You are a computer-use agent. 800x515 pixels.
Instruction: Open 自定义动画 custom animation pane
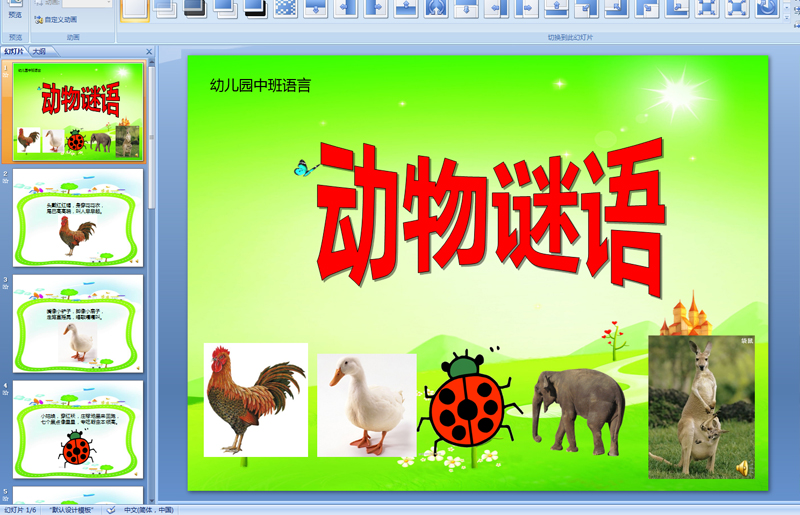56,19
